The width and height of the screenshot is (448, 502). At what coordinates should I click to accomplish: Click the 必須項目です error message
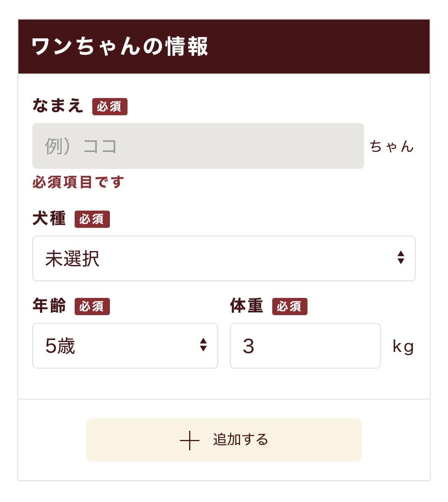tap(78, 182)
